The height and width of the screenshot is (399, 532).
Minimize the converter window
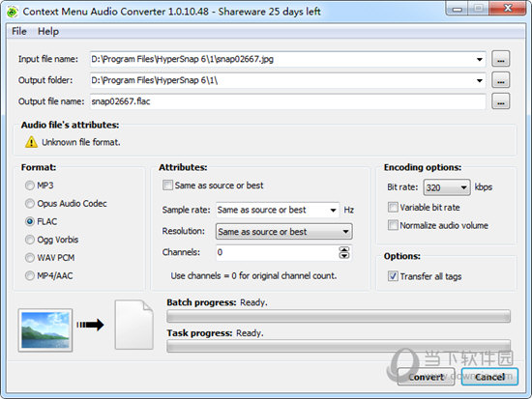click(457, 9)
